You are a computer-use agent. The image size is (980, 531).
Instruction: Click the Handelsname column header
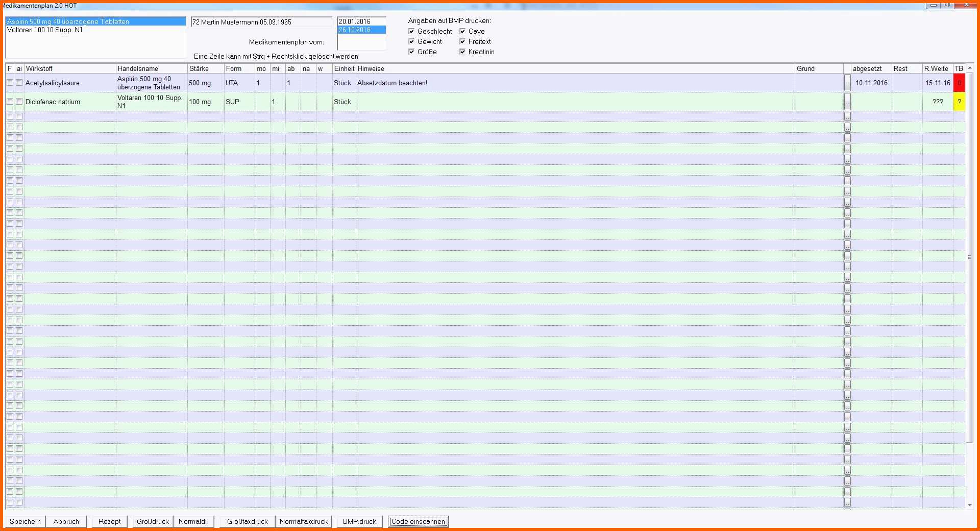tap(151, 68)
